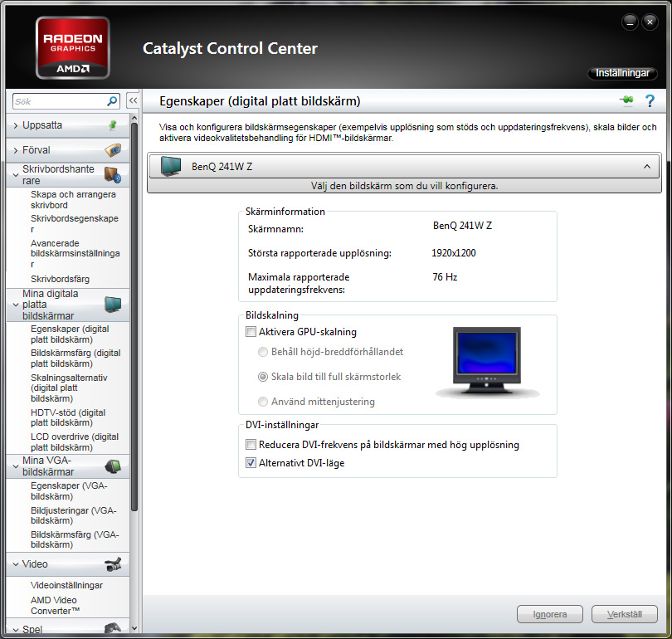Viewport: 672px width, 639px height.
Task: Click the search magnifier icon in sidebar
Action: (x=113, y=101)
